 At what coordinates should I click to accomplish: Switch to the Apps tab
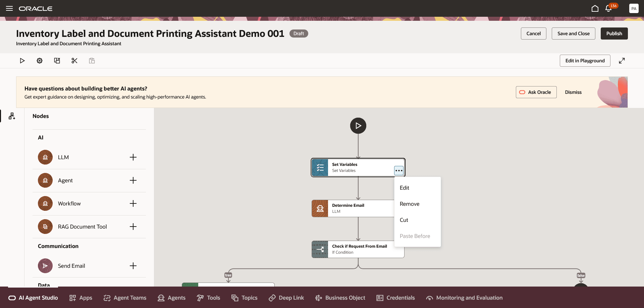(x=81, y=298)
